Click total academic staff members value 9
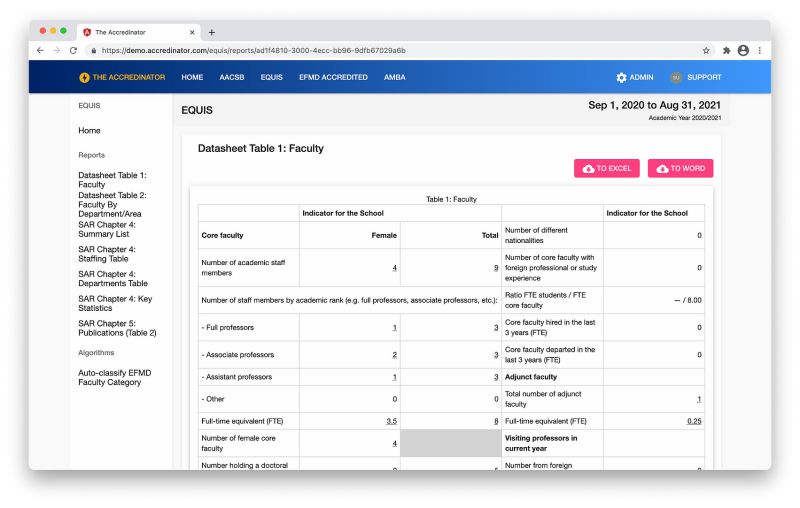The width and height of the screenshot is (800, 508). pos(496,268)
